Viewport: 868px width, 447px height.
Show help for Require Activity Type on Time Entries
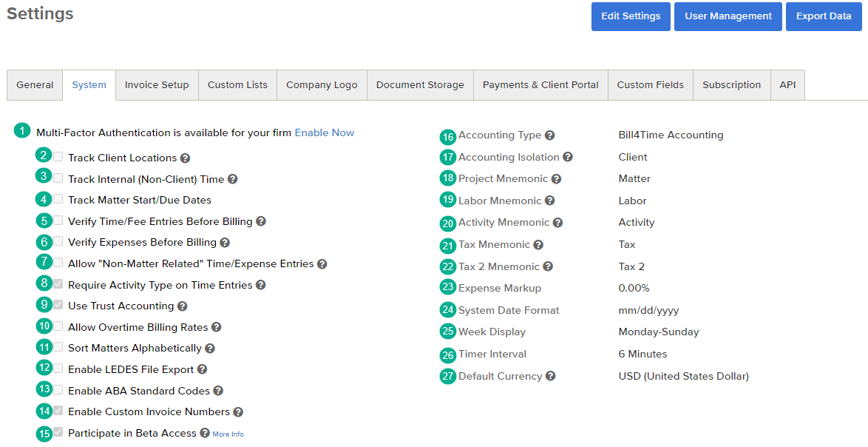pyautogui.click(x=261, y=285)
